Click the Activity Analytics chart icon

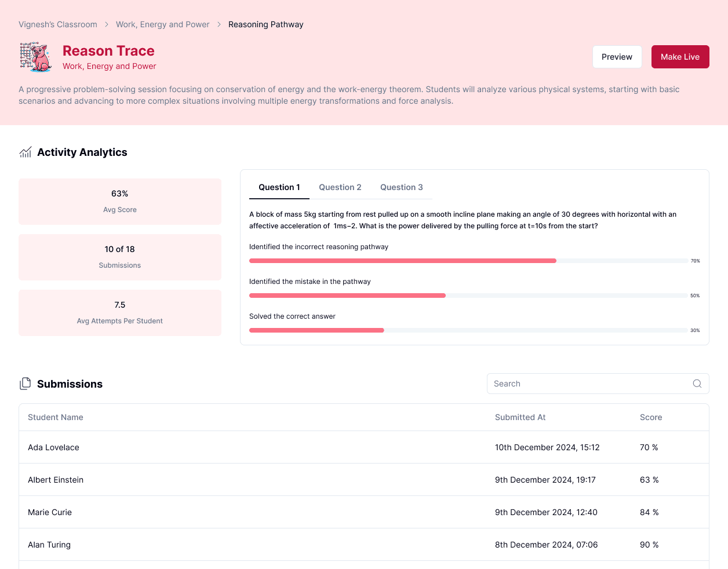pyautogui.click(x=26, y=152)
